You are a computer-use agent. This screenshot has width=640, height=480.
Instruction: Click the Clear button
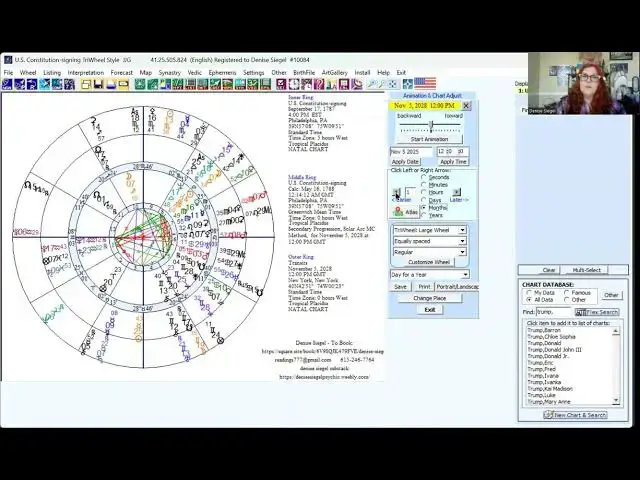click(549, 270)
